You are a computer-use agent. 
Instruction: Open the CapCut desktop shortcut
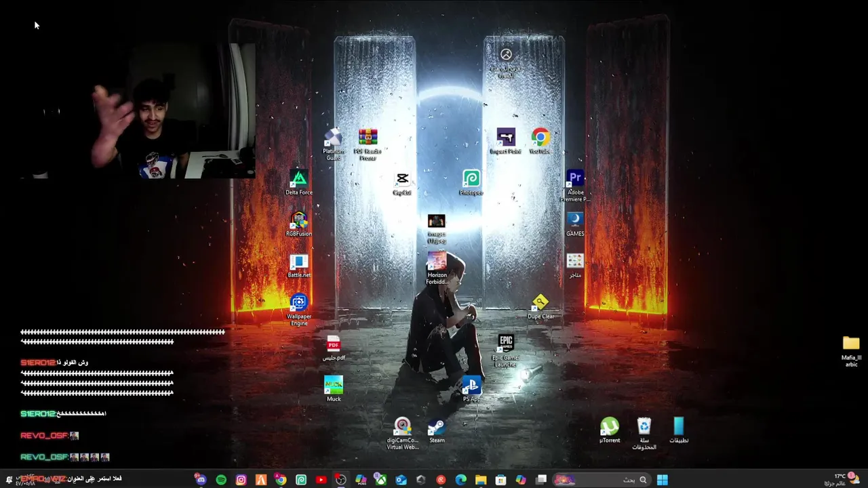402,182
